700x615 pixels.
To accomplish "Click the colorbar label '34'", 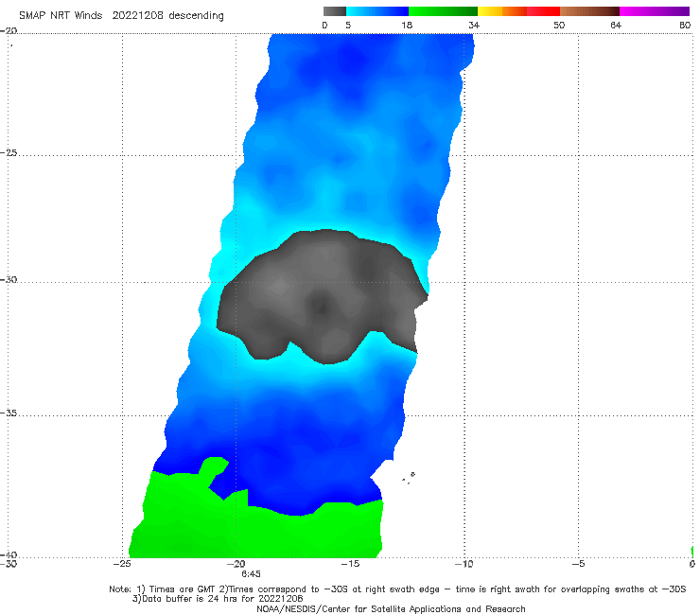I will click(474, 25).
